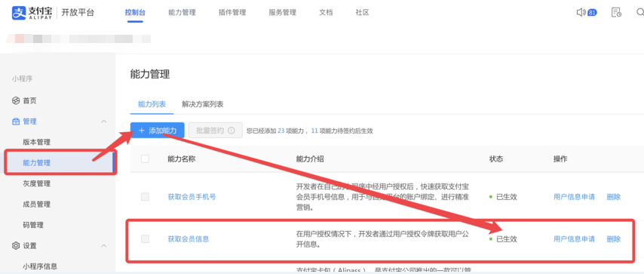This screenshot has height=274, width=644.
Task: Click the search icon in top bar
Action: (x=640, y=13)
